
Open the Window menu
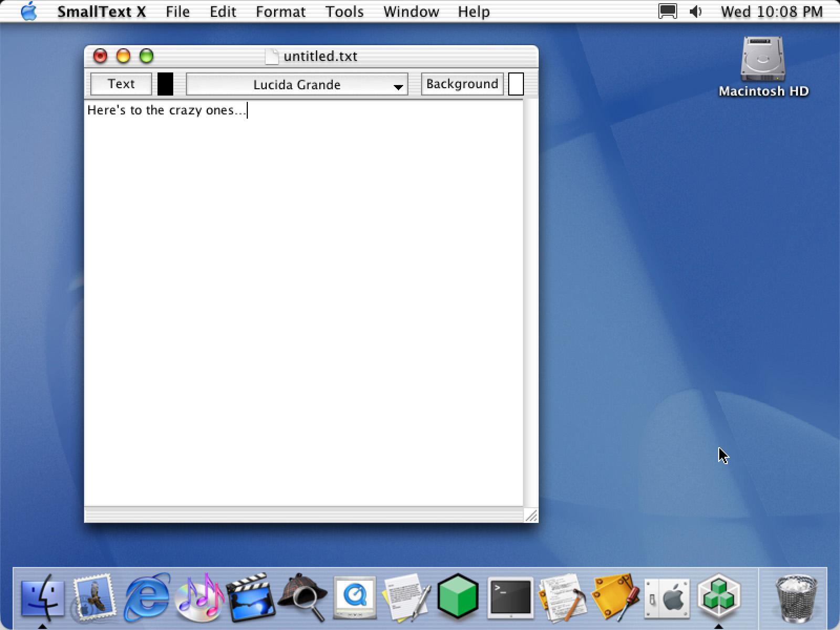pos(411,12)
